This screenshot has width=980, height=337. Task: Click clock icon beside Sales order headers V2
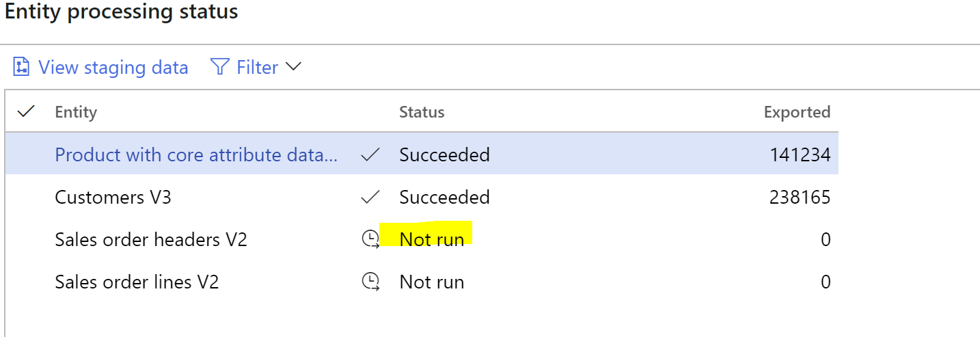[x=370, y=239]
